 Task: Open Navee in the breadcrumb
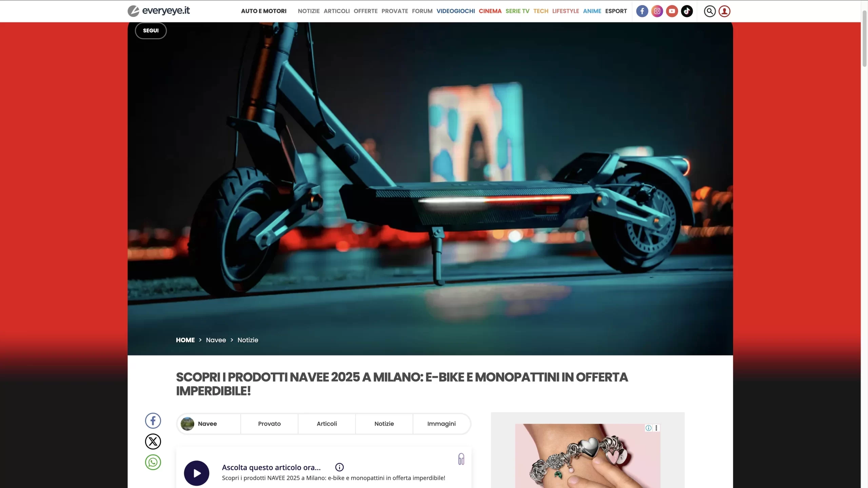pos(216,340)
